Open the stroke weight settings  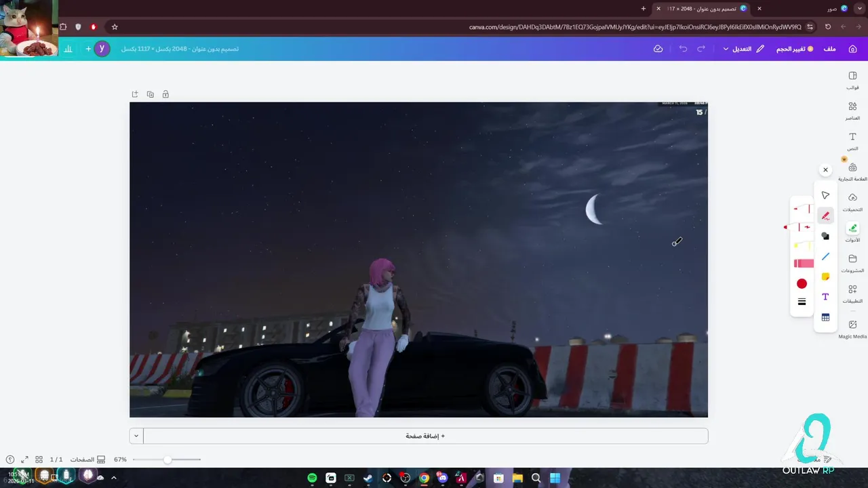point(802,302)
